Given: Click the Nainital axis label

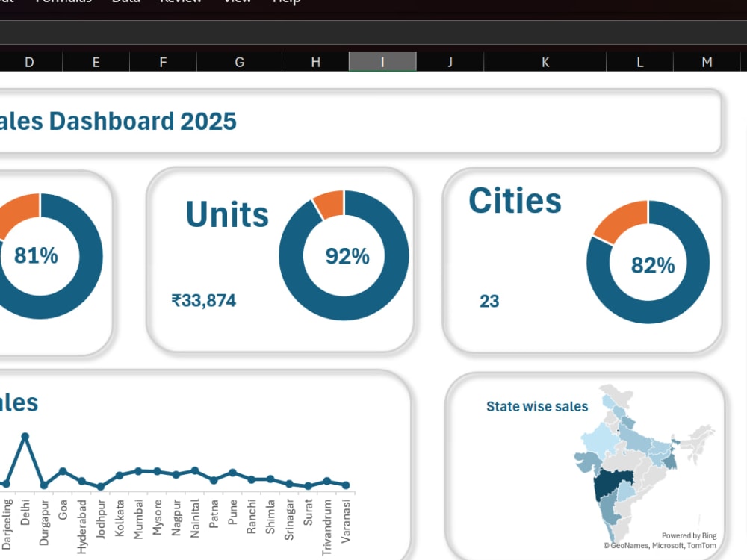Looking at the screenshot, I should 195,519.
